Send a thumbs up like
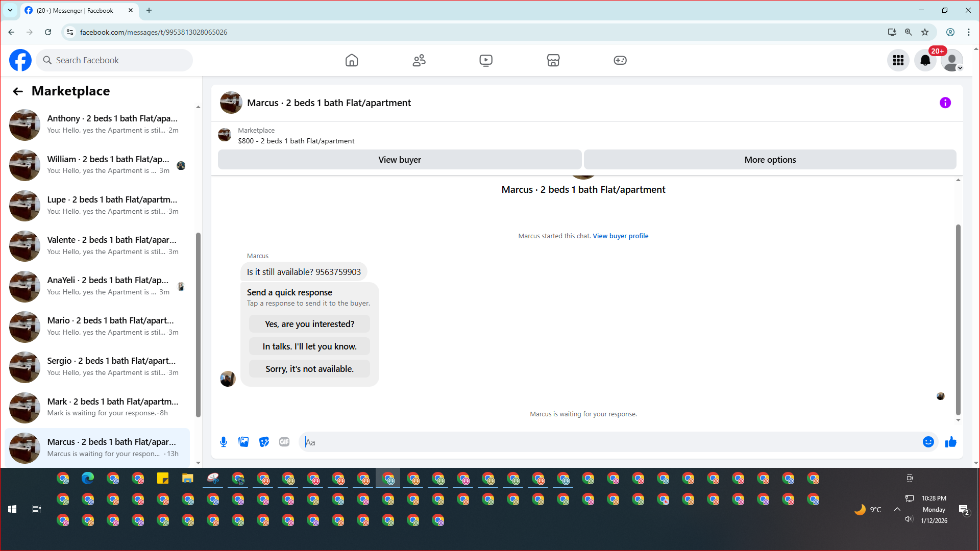The image size is (980, 551). (x=950, y=442)
